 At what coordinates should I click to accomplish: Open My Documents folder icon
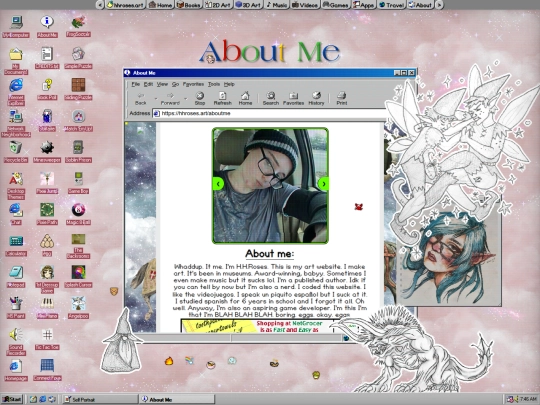[x=16, y=61]
